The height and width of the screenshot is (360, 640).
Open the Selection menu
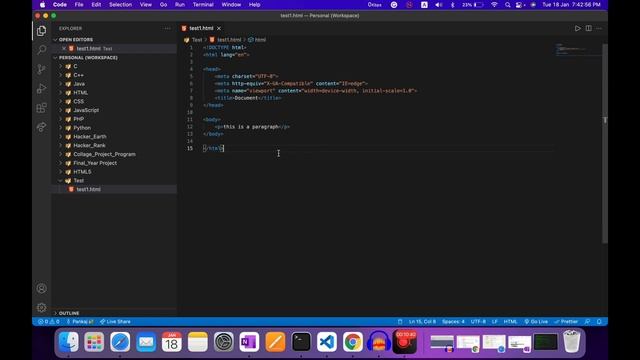pyautogui.click(x=120, y=4)
